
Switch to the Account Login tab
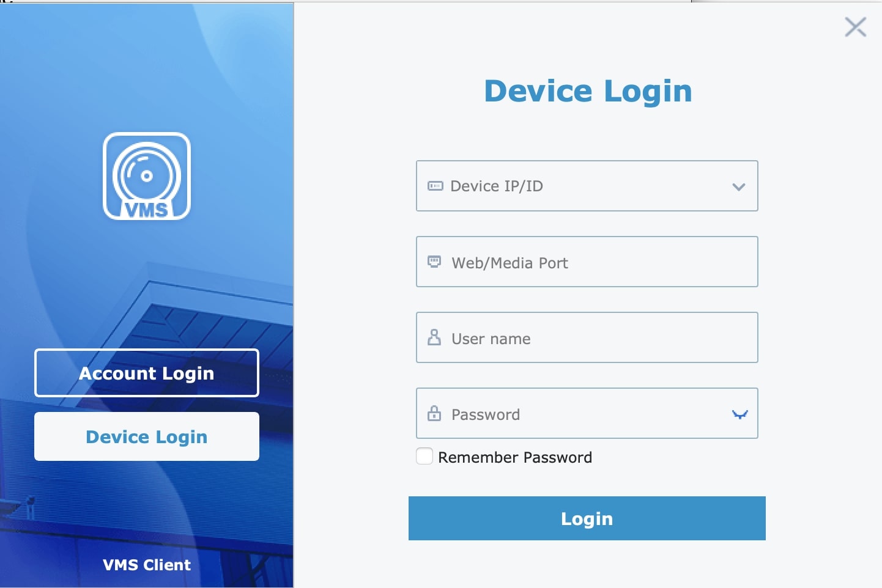(147, 373)
